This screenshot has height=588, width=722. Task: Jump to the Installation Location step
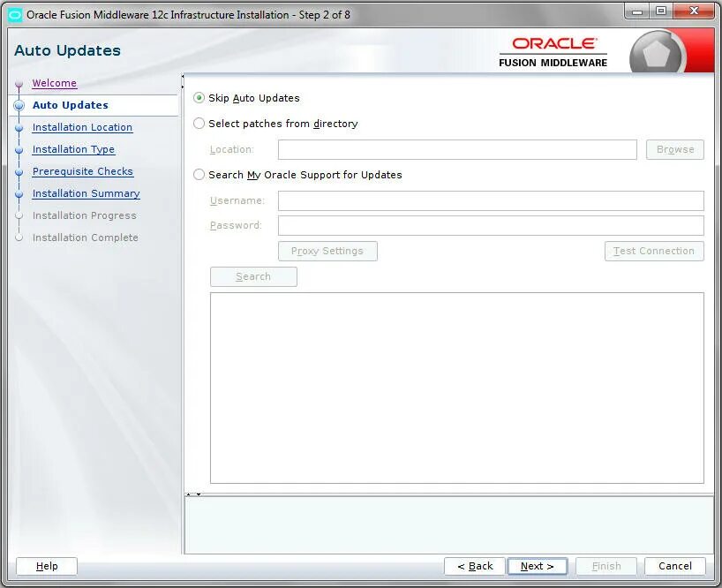pos(82,127)
